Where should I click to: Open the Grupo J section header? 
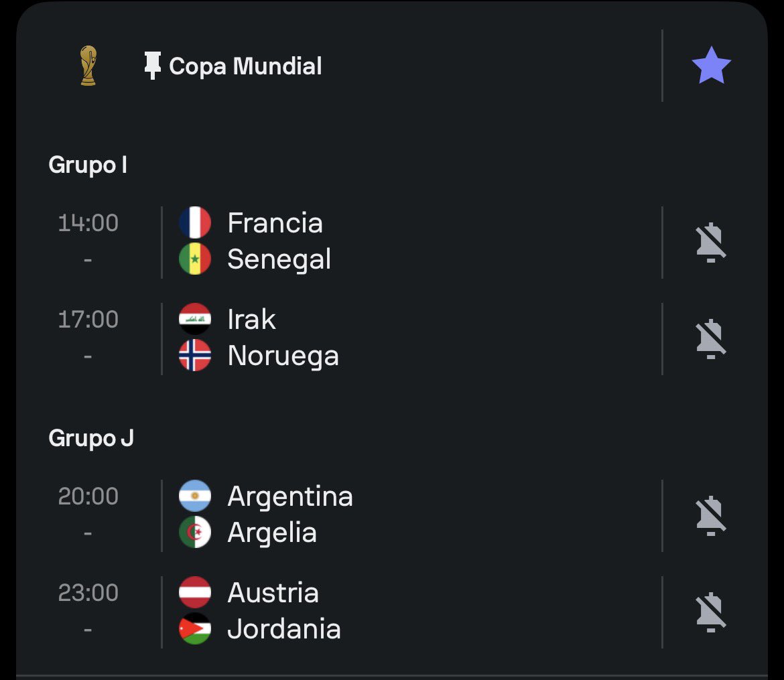[91, 439]
